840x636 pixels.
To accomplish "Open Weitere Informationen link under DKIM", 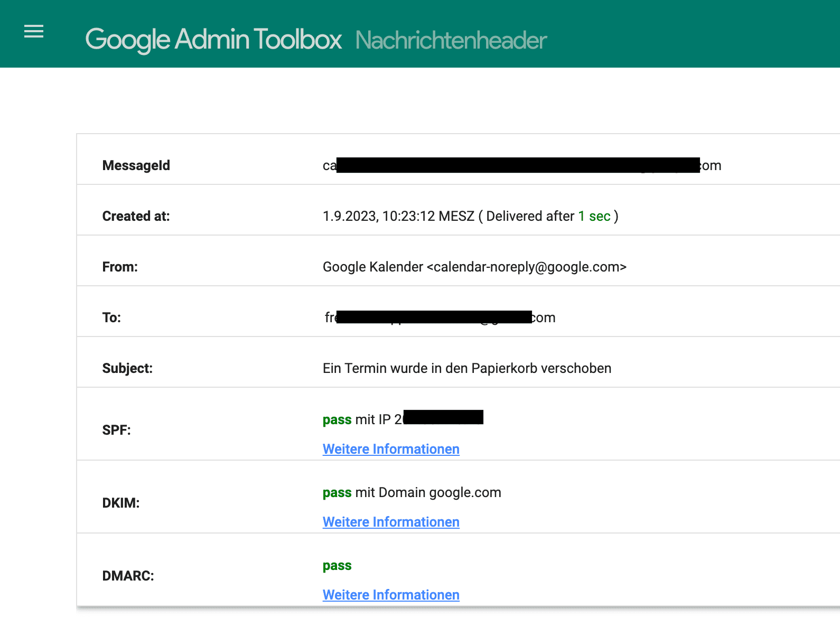I will [x=391, y=522].
